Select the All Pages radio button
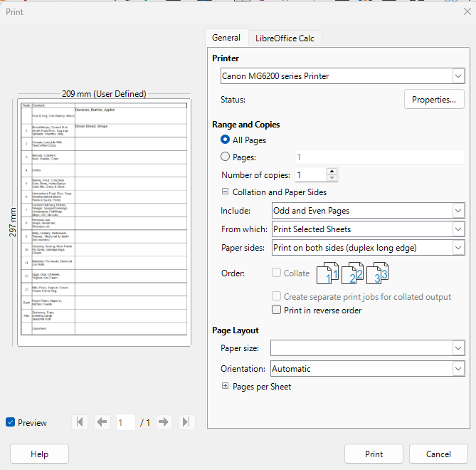This screenshot has width=476, height=470. 226,140
